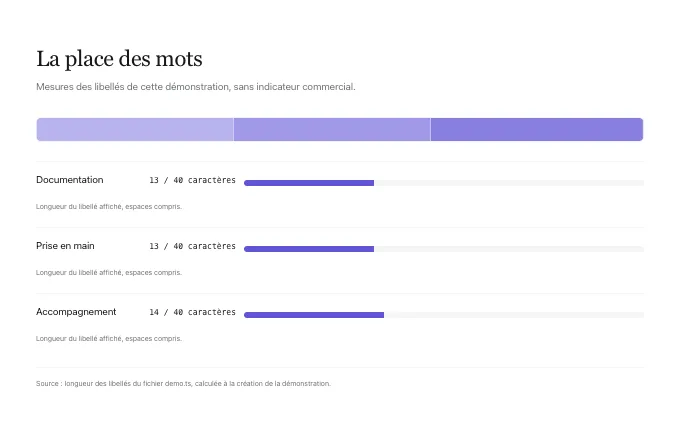Viewport: 680px width, 425px height.
Task: Click the medium purple middle bar segment
Action: [332, 129]
